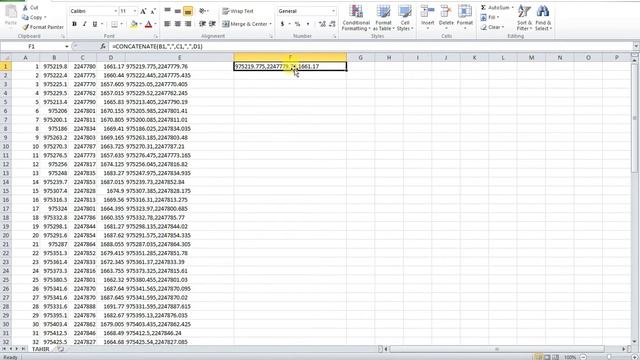Image resolution: width=640 pixels, height=360 pixels.
Task: Select column G header
Action: pos(360,58)
